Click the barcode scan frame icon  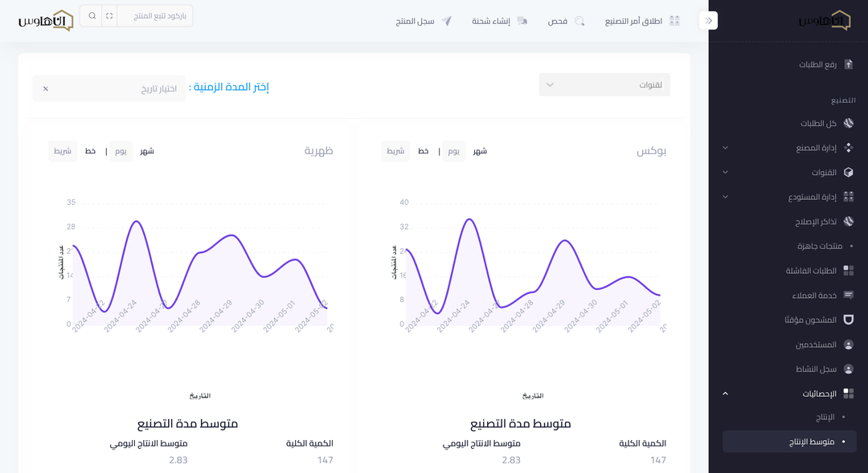pyautogui.click(x=109, y=16)
